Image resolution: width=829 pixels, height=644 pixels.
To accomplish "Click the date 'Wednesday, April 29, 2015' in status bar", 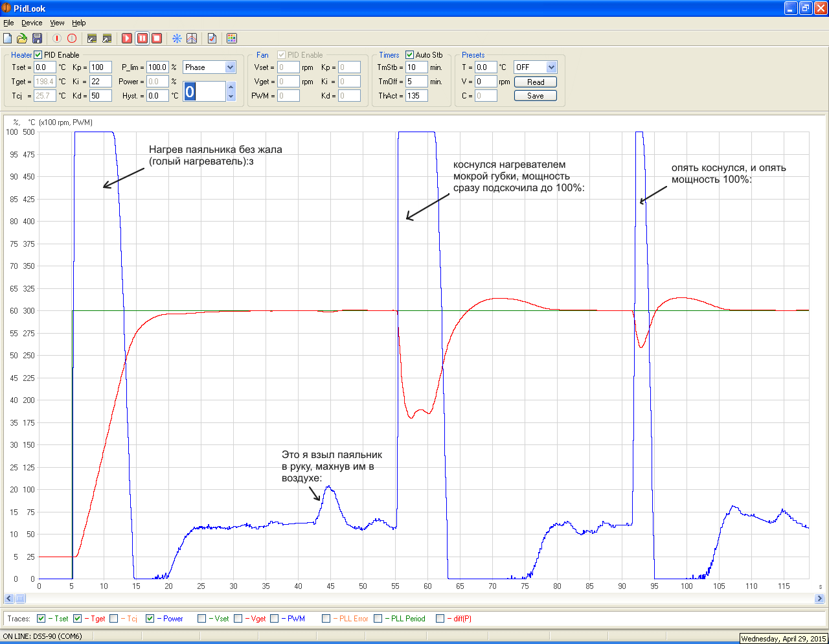I will (784, 639).
